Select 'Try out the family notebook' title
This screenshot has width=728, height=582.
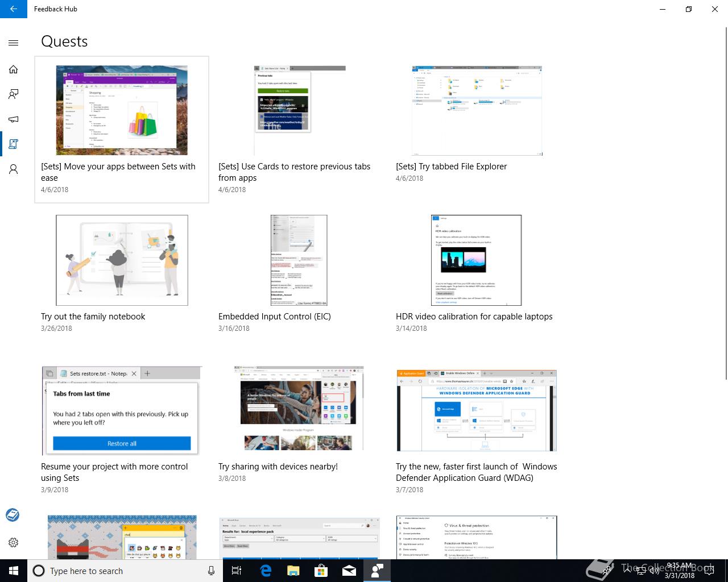pos(93,317)
